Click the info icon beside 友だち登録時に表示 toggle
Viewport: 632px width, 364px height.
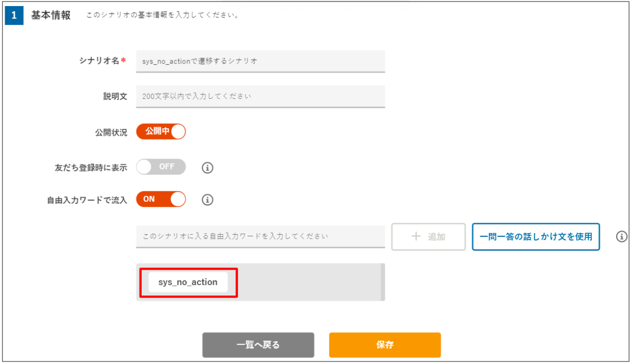(207, 167)
